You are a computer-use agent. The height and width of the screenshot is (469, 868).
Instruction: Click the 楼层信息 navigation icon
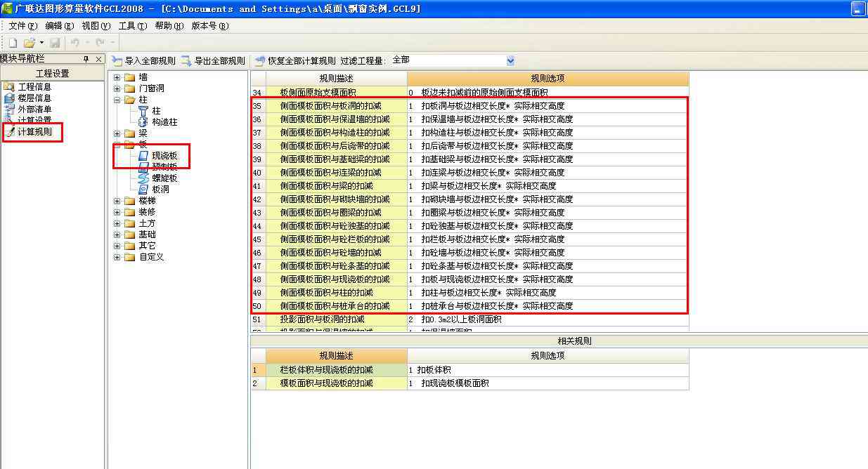(x=9, y=98)
